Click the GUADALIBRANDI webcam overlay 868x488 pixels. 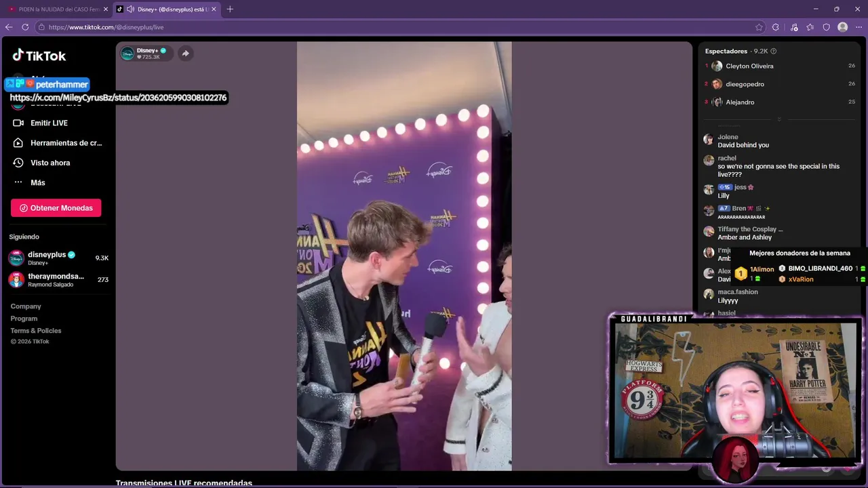(x=735, y=390)
